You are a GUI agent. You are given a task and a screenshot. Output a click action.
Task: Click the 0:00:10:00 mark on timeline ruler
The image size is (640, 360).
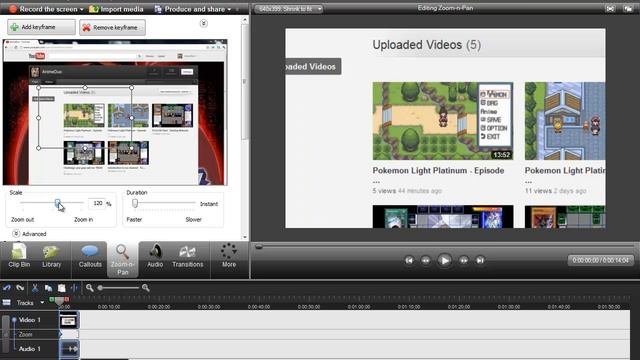(109, 307)
